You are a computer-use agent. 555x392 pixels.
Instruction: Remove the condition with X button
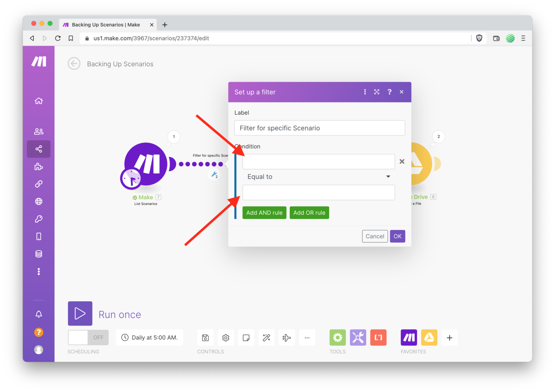[402, 161]
